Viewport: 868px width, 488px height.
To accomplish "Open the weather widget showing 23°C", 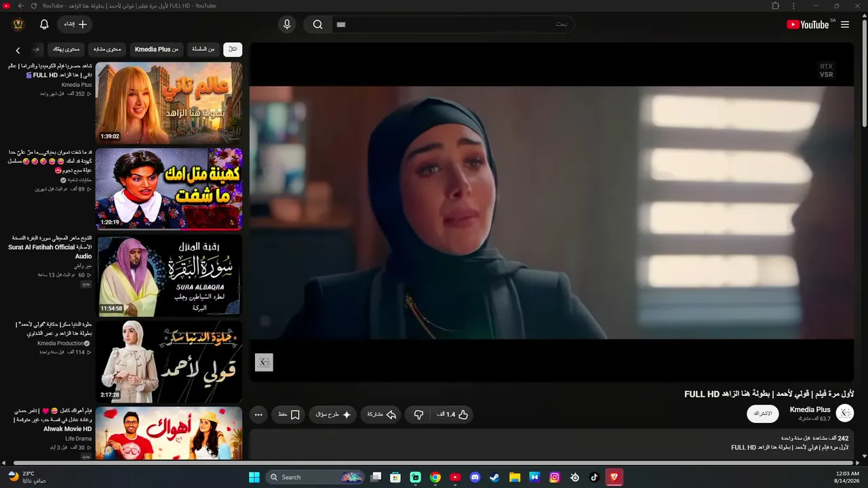I will 27,477.
